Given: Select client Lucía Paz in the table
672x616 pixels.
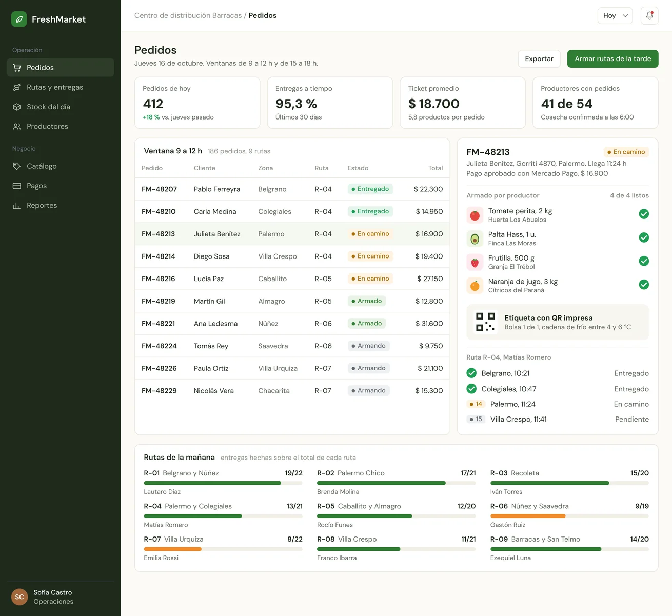Looking at the screenshot, I should pyautogui.click(x=209, y=279).
